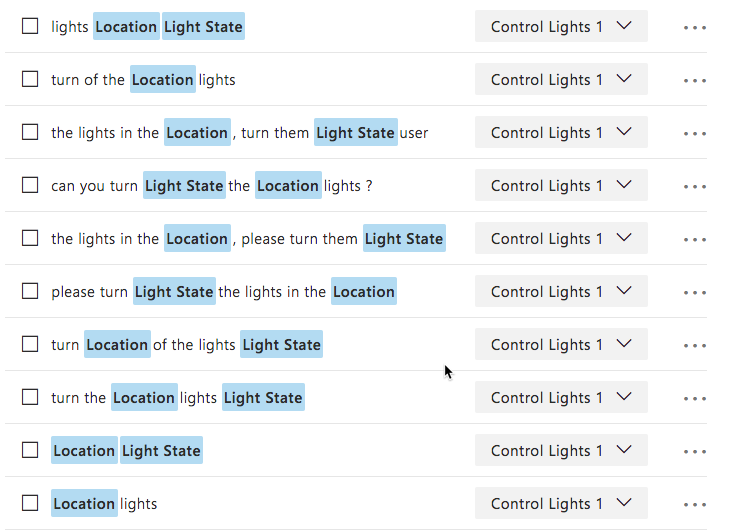Open intent dropdown for 'can you turn Light State' row
The width and height of the screenshot is (735, 532).
coord(561,186)
